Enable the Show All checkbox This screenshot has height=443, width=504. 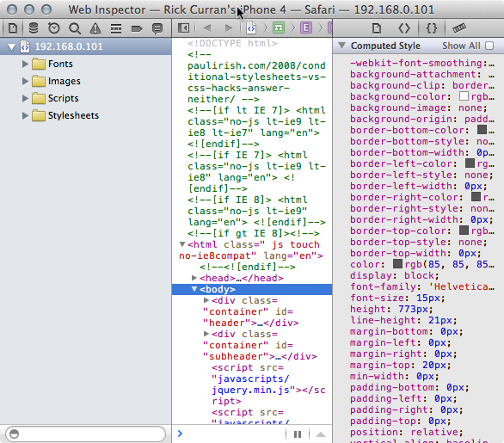coord(489,46)
